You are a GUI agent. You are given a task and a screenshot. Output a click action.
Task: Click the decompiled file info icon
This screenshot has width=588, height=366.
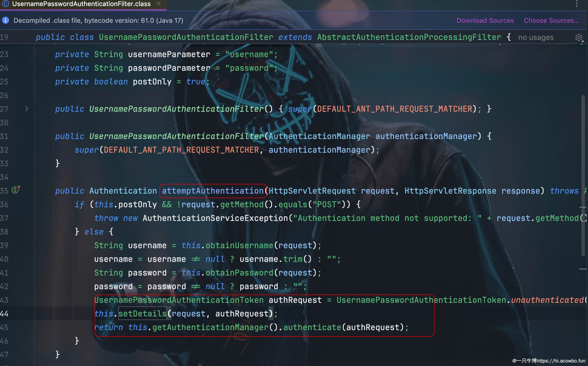click(6, 20)
